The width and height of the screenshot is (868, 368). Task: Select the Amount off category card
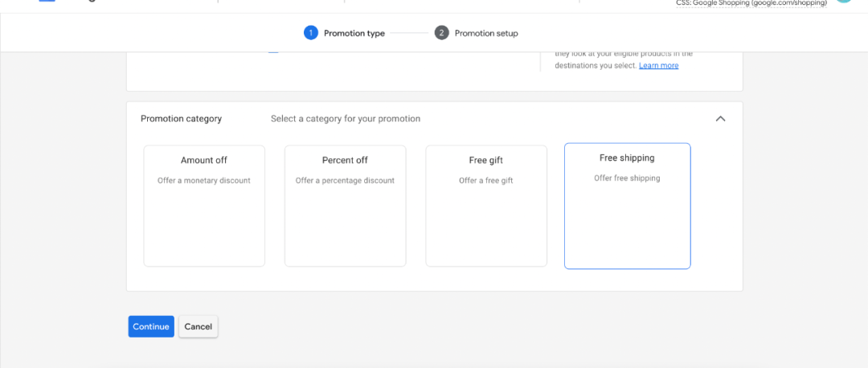[x=204, y=206]
